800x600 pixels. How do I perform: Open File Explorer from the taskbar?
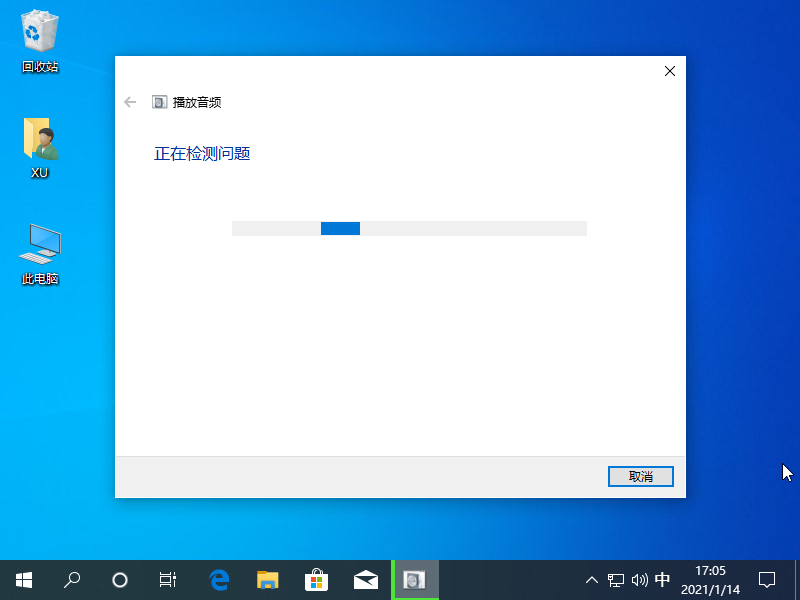pos(268,580)
